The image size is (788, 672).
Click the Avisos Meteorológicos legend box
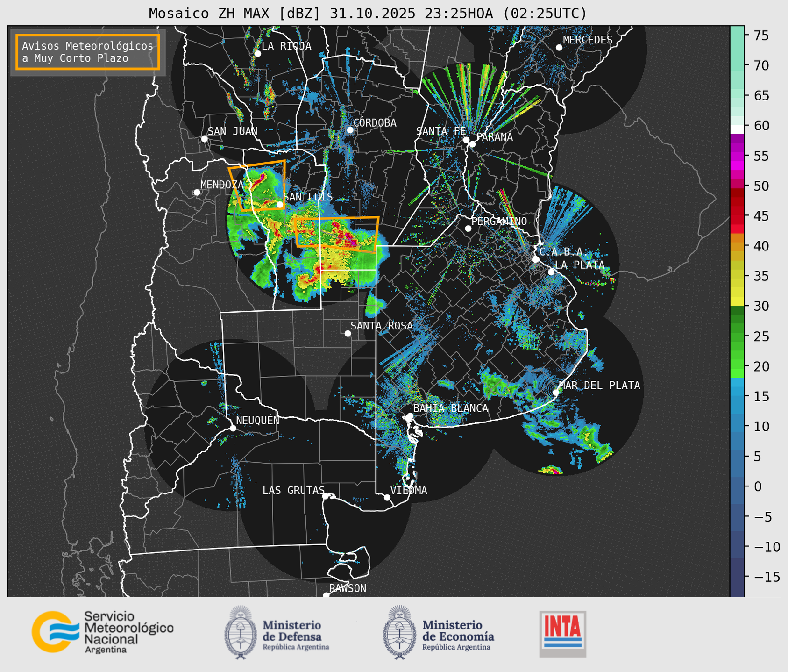(88, 52)
